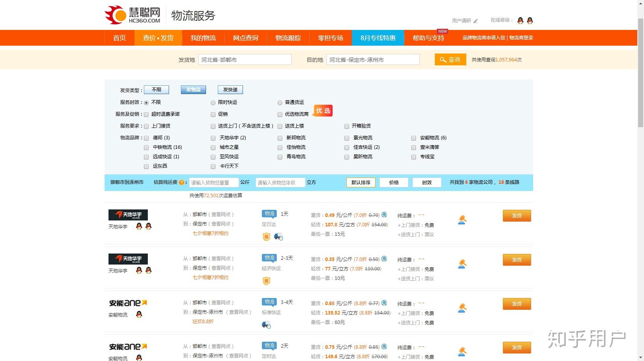
Task: Check the 安能物流 (6) brand checkbox
Action: (414, 138)
